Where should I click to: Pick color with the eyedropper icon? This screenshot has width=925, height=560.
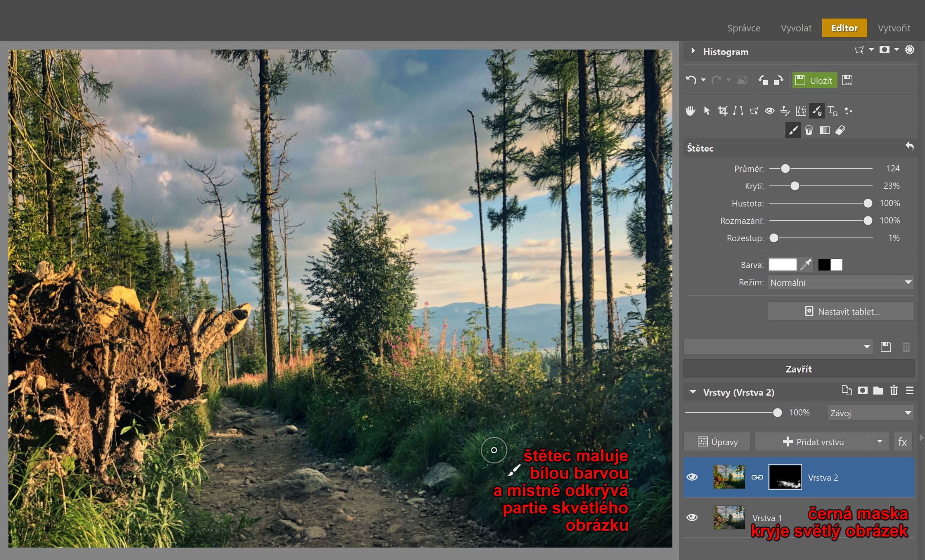806,265
